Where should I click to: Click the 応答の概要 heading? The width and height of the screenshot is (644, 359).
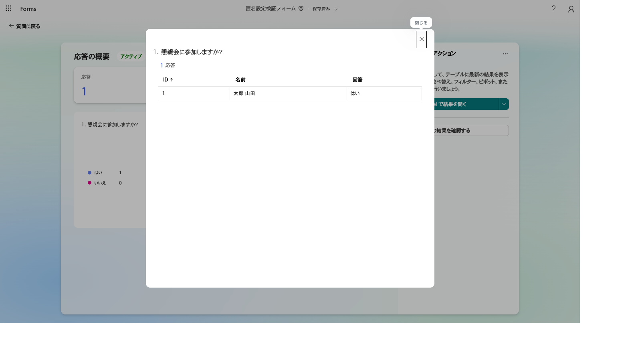pos(91,57)
